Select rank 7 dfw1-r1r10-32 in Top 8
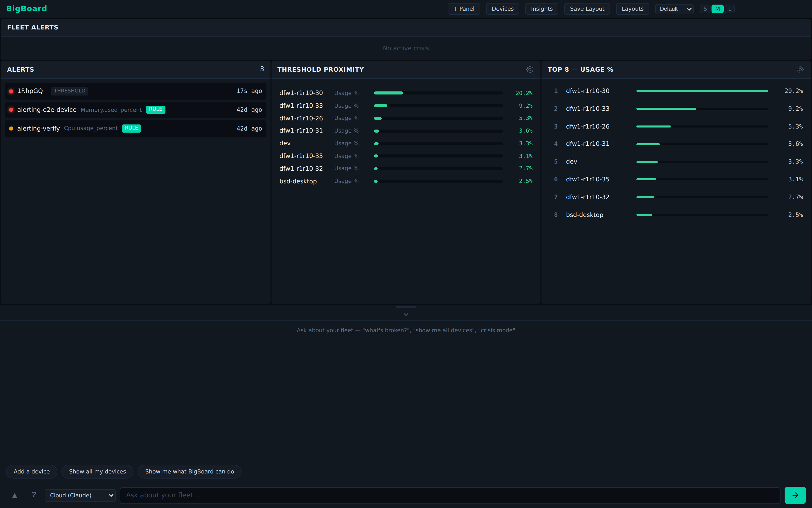The image size is (812, 508). [587, 197]
